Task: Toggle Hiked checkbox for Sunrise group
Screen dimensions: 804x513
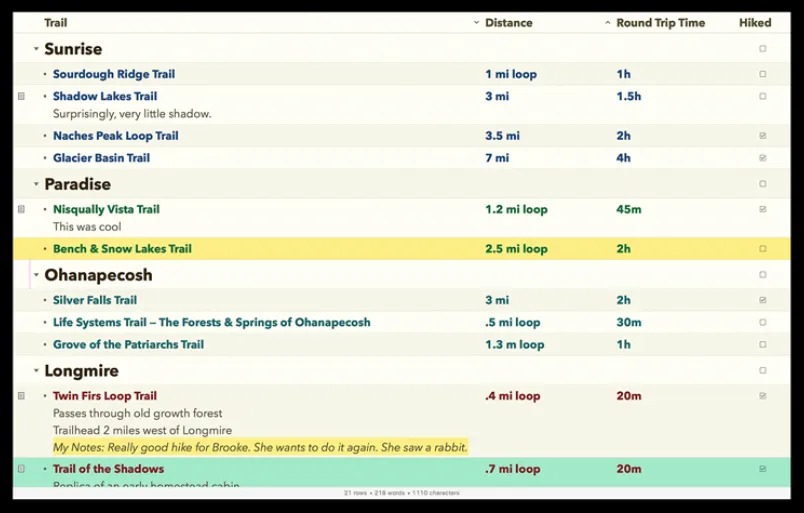Action: [762, 49]
